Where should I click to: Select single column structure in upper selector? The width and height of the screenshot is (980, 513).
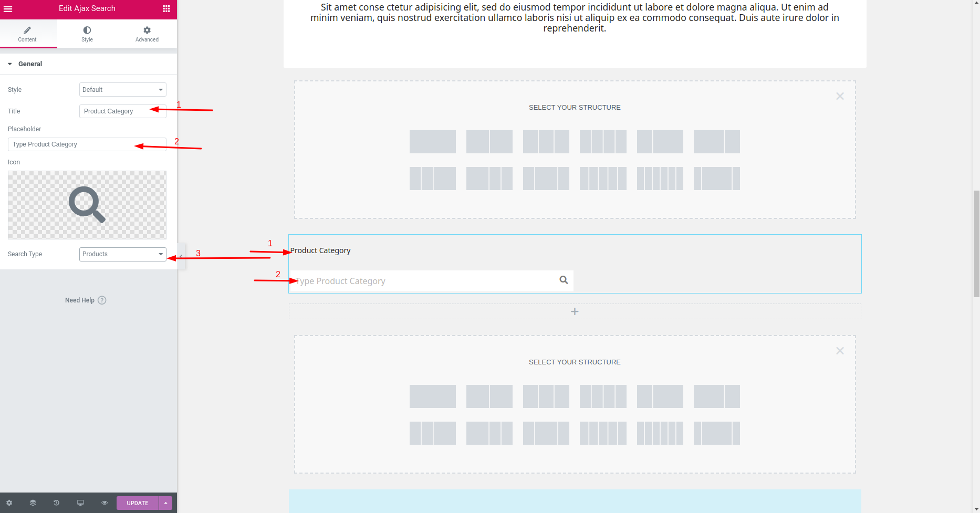click(433, 142)
